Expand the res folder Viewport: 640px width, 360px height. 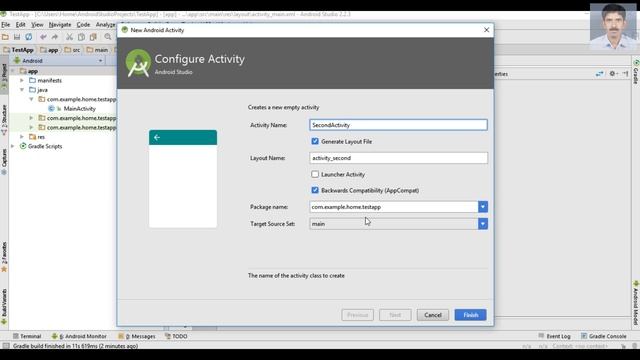(x=22, y=137)
